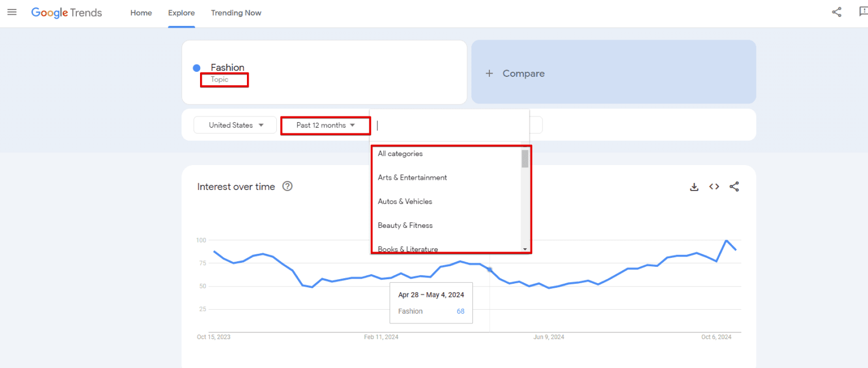Choose the Beauty & Fitness category
This screenshot has width=868, height=368.
(405, 225)
